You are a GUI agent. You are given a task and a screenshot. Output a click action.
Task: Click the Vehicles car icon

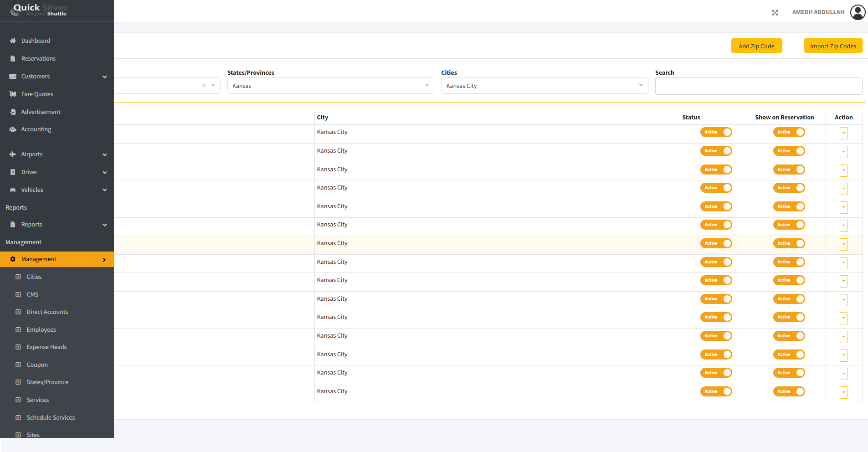click(13, 190)
